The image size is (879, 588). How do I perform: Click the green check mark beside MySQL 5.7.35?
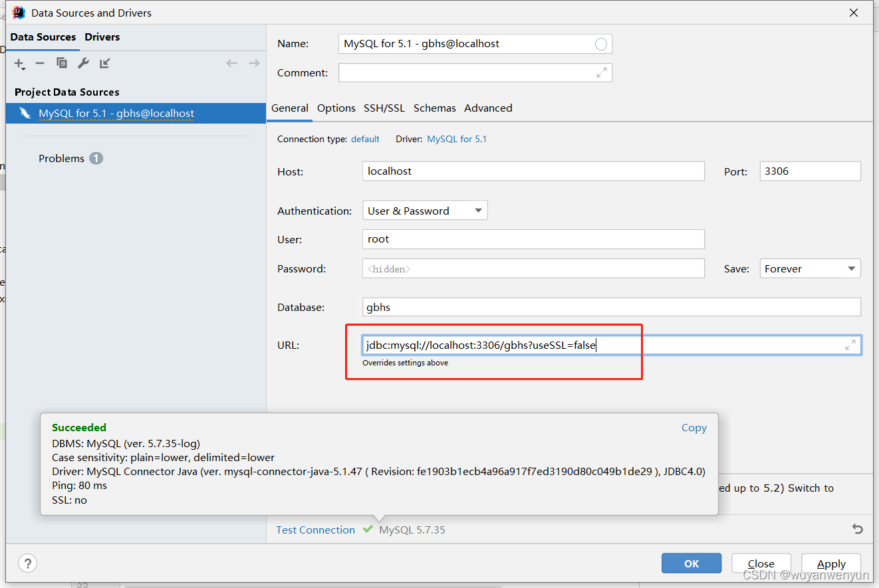(368, 529)
